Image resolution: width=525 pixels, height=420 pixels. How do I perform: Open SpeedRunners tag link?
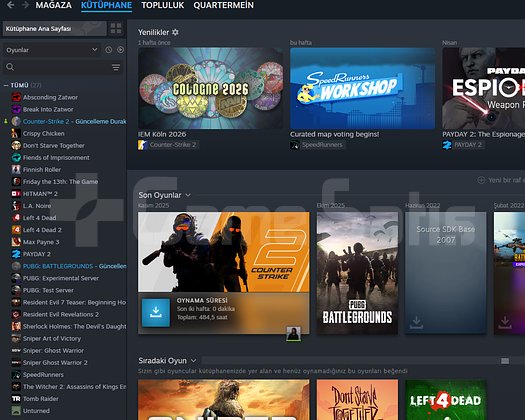pyautogui.click(x=322, y=145)
